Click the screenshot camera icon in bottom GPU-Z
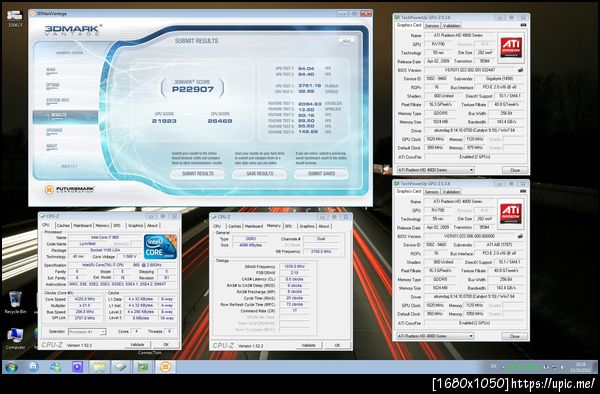The width and height of the screenshot is (600, 394). pyautogui.click(x=523, y=191)
